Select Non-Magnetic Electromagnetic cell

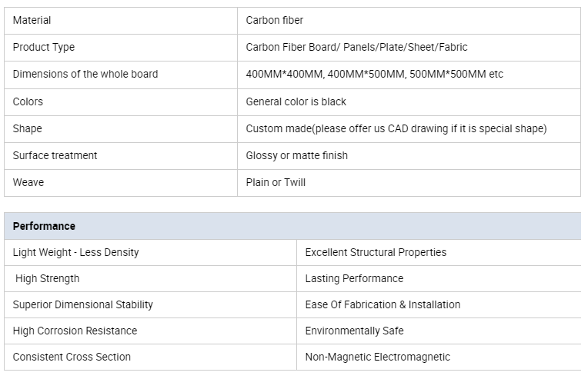click(x=439, y=357)
